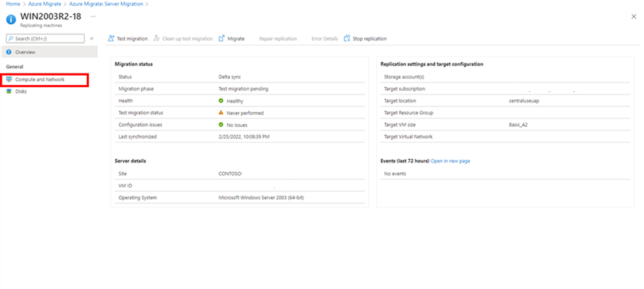The height and width of the screenshot is (289, 644).
Task: Click the VM ID label
Action: click(125, 186)
